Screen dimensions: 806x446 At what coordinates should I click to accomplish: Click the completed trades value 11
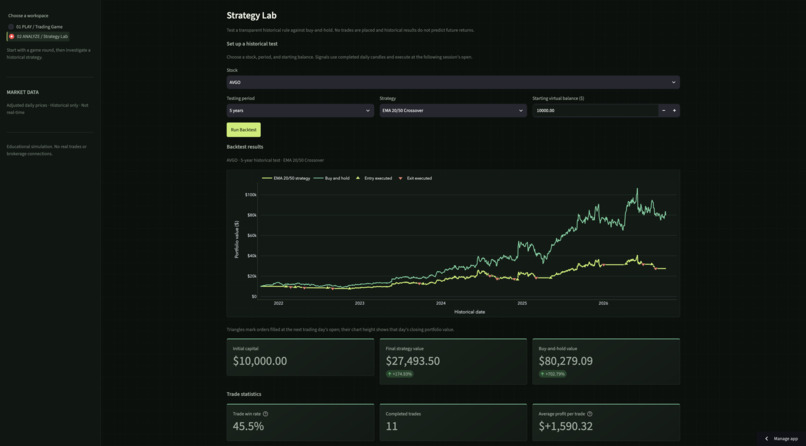coord(392,426)
